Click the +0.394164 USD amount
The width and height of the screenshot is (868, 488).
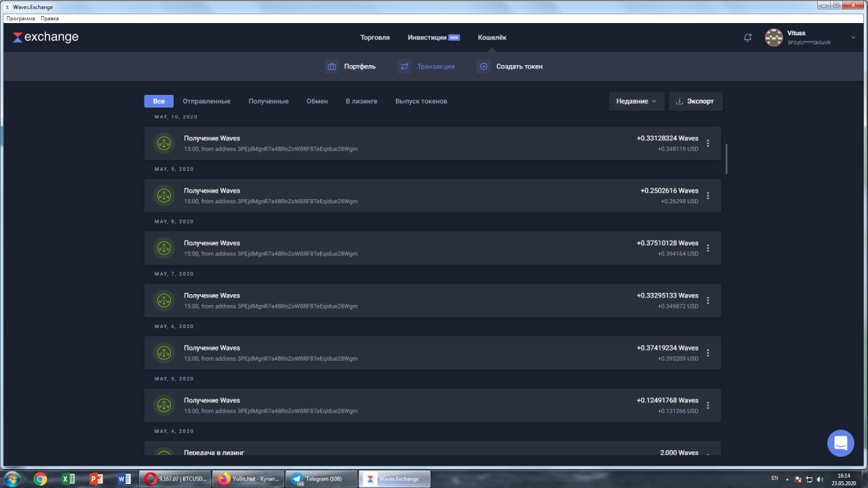pos(678,253)
